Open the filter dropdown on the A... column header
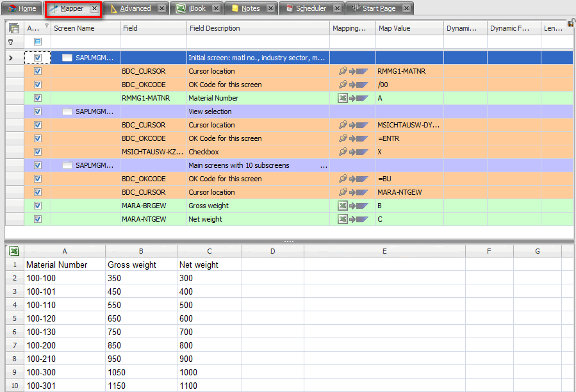 coord(46,26)
